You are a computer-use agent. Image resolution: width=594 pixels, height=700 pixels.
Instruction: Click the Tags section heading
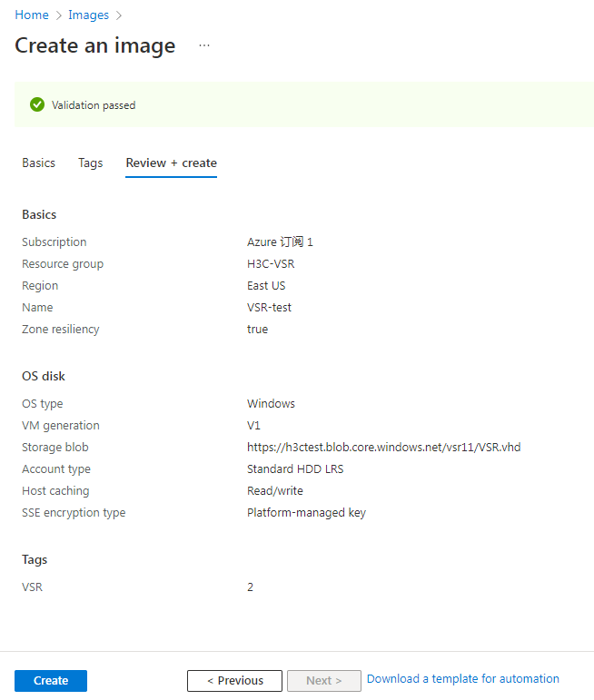(35, 560)
